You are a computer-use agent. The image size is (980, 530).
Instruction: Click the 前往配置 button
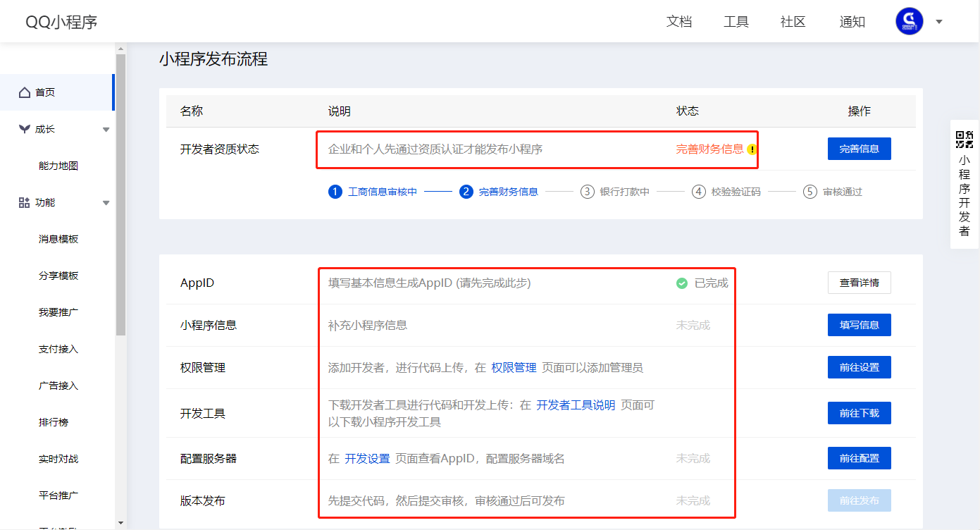click(x=859, y=458)
